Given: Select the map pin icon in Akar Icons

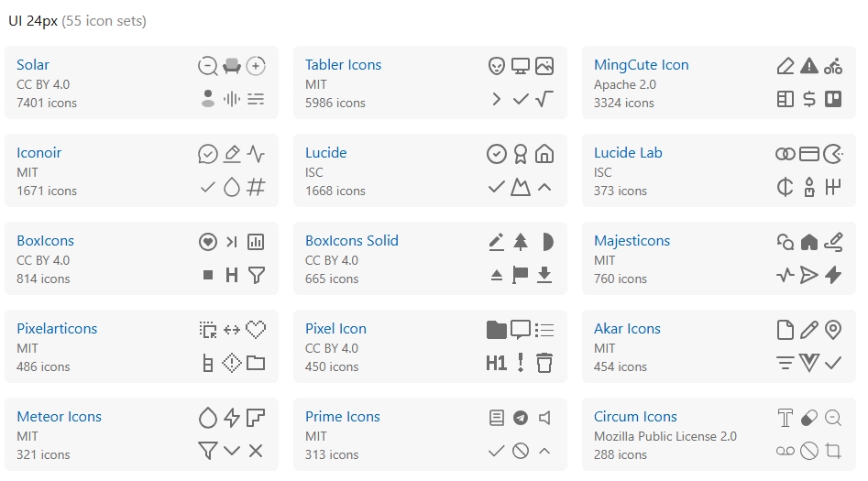Looking at the screenshot, I should [833, 330].
